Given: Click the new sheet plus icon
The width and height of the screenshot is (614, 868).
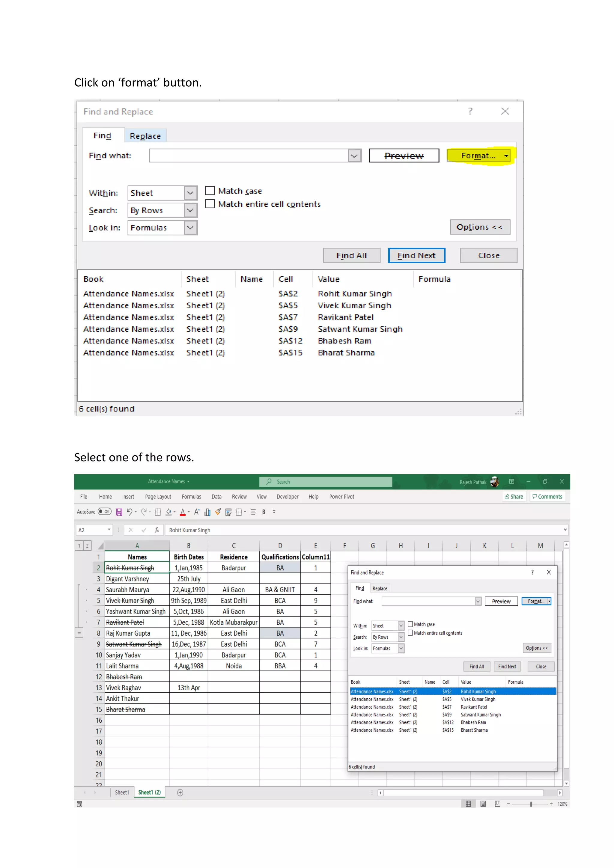Looking at the screenshot, I should click(x=180, y=792).
